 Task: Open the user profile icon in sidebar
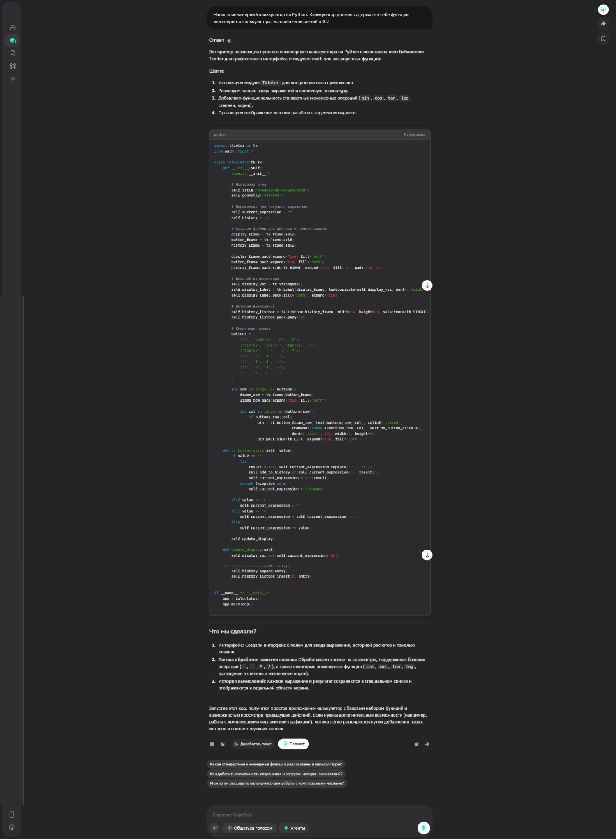point(12,827)
